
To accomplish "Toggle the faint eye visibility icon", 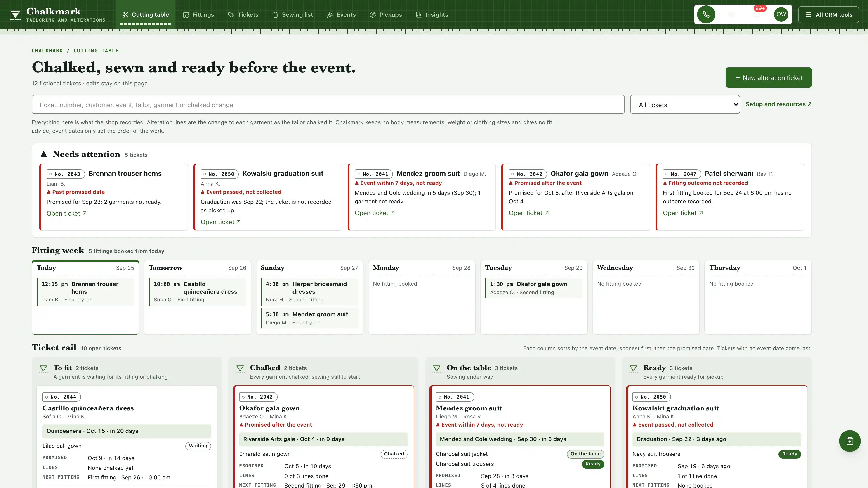I will [731, 14].
